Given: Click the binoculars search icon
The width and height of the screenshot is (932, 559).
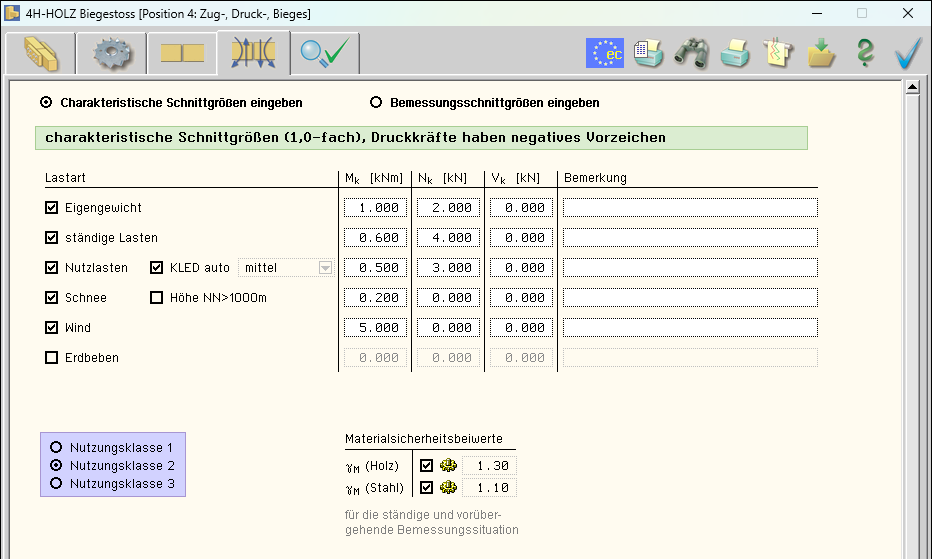Looking at the screenshot, I should coord(691,54).
